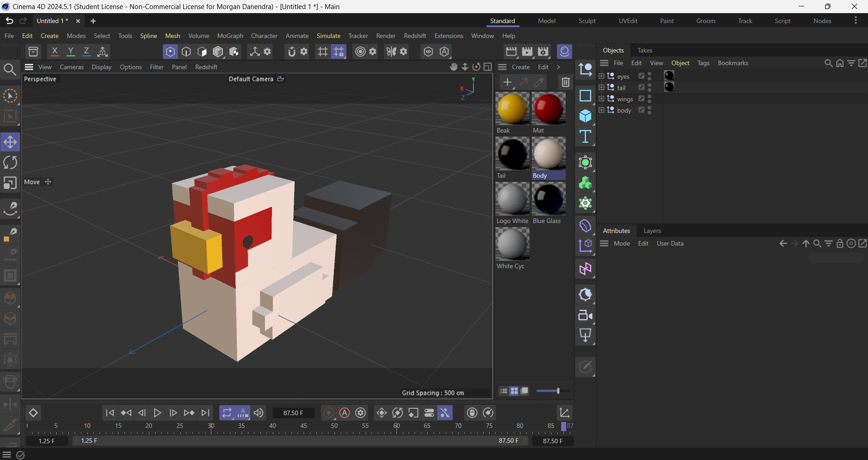Open the MoGraph menu
868x460 pixels.
click(229, 36)
